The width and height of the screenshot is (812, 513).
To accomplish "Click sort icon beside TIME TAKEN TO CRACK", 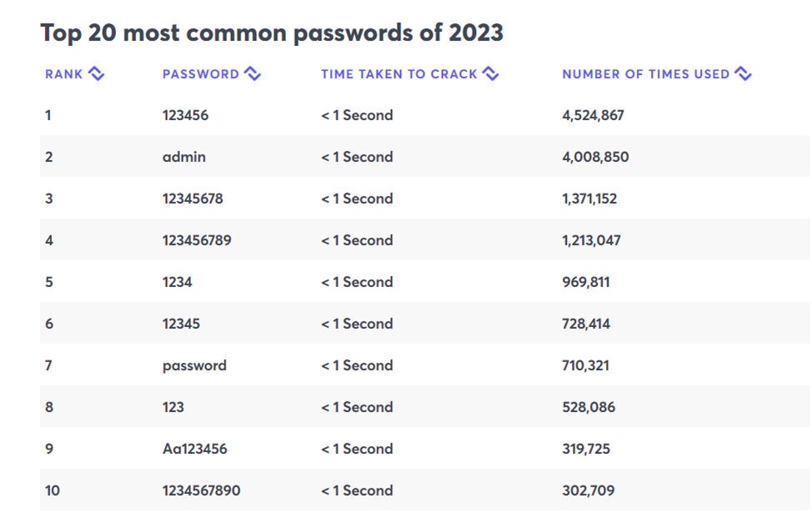I will coord(491,74).
